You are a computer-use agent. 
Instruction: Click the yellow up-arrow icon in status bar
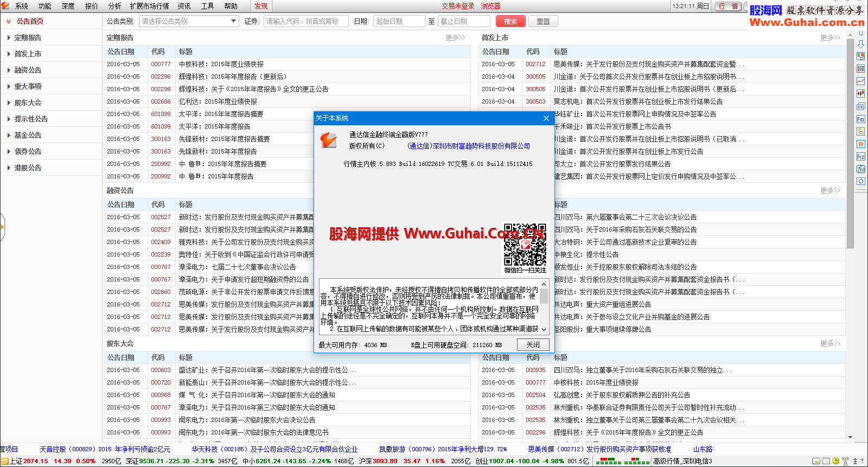836,461
